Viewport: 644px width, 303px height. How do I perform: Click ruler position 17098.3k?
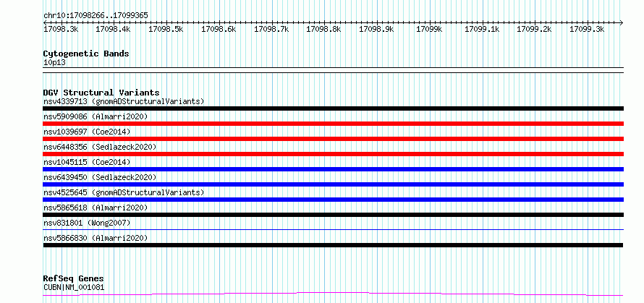[62, 29]
